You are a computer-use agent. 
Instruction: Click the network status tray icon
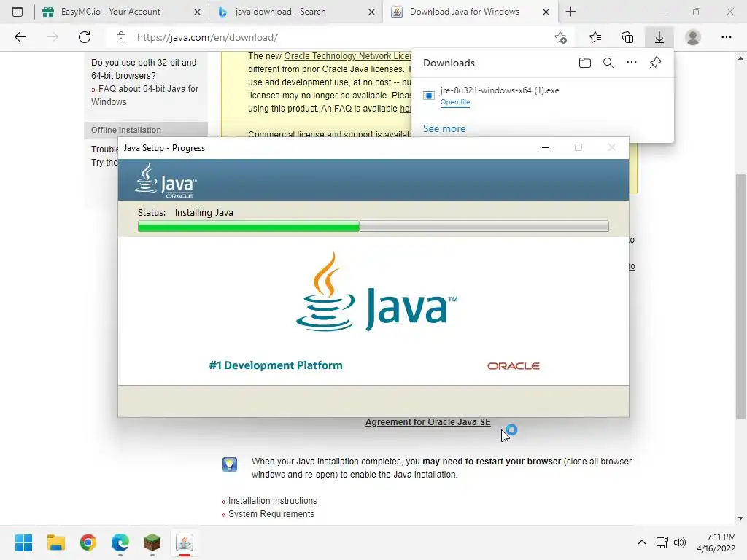[x=662, y=542]
